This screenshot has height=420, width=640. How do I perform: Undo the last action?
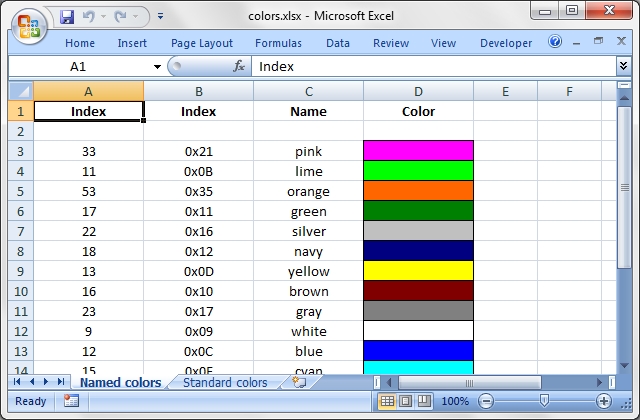[x=89, y=17]
